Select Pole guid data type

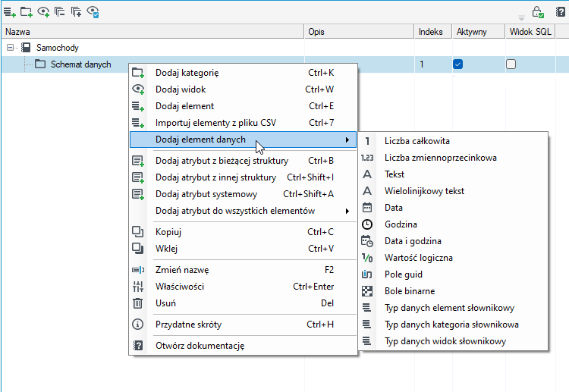453,274
